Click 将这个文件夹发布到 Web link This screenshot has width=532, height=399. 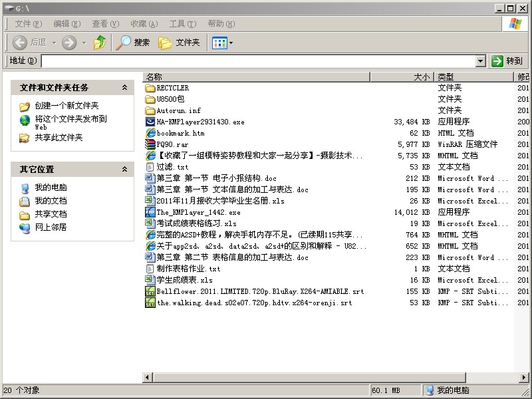tap(70, 122)
